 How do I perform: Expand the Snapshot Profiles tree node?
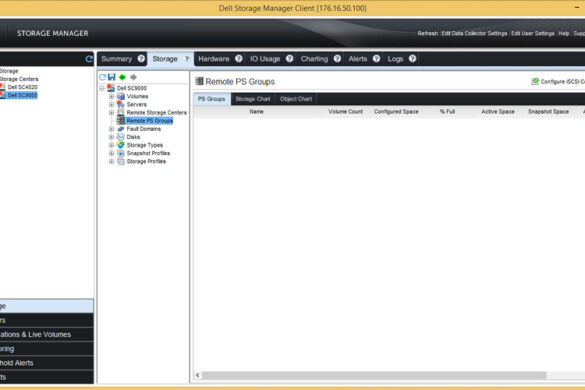point(111,153)
